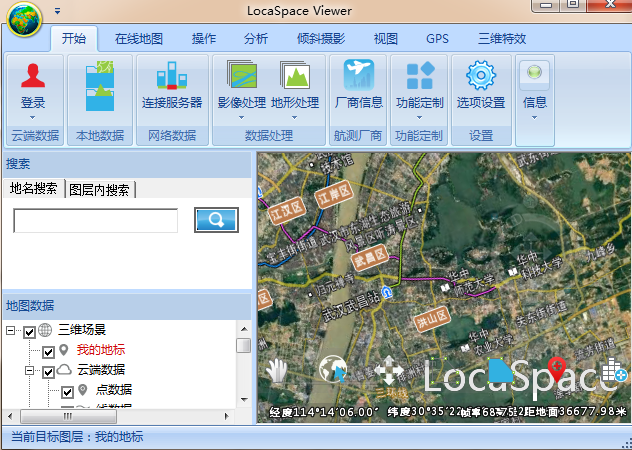This screenshot has height=450, width=632.
Task: Click the pin icon beside 点数据
Action: 83,390
